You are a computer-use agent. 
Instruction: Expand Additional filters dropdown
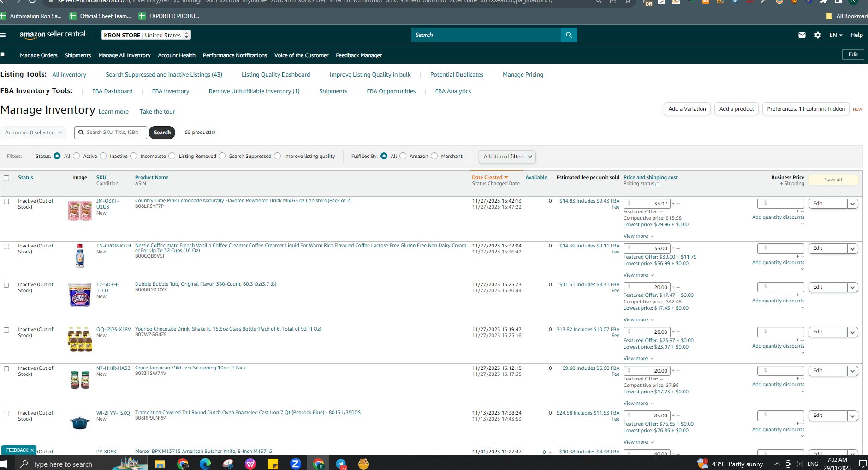507,157
